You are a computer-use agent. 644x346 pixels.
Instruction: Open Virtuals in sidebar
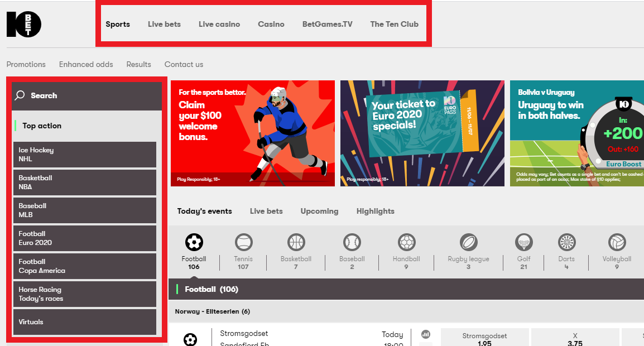click(85, 322)
